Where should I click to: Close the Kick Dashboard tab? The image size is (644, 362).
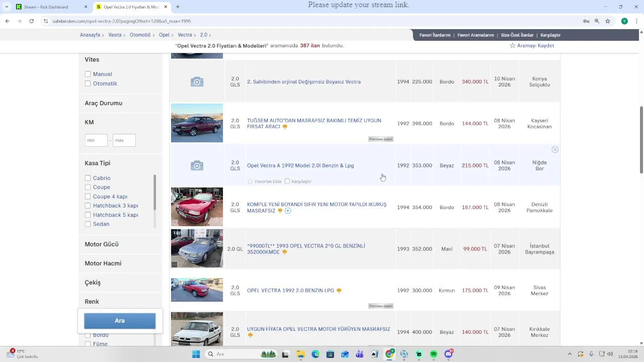coord(86,7)
